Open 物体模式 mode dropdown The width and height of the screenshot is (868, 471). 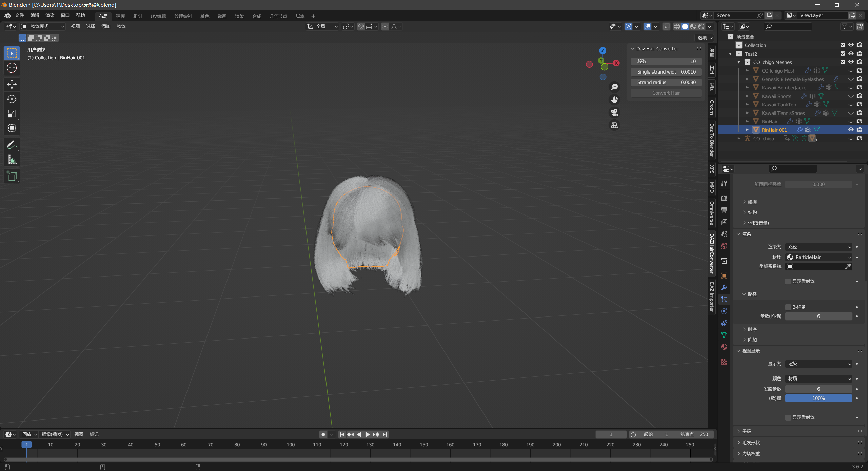coord(43,26)
